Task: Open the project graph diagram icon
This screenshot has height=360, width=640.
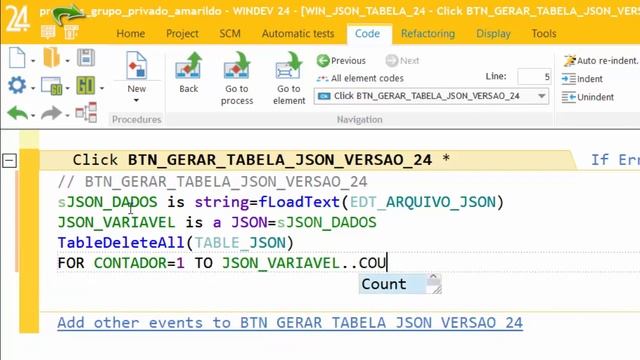Action: pyautogui.click(x=86, y=113)
